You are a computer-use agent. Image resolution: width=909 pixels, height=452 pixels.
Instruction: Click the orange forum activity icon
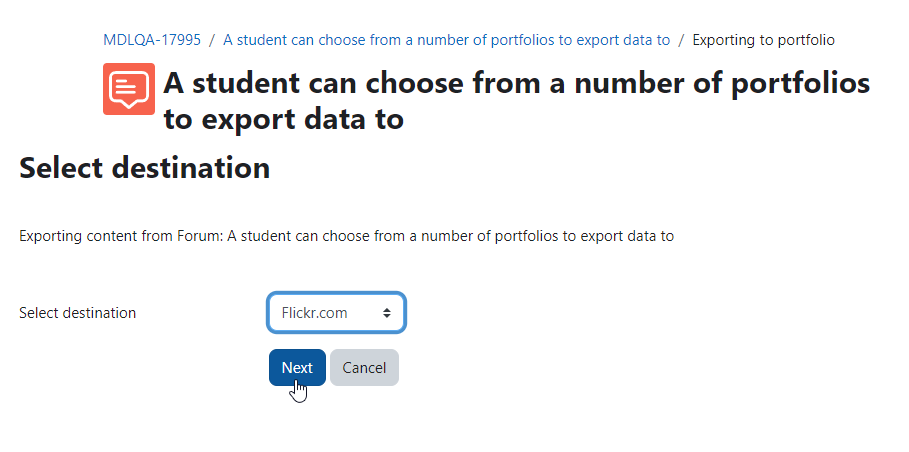point(129,89)
